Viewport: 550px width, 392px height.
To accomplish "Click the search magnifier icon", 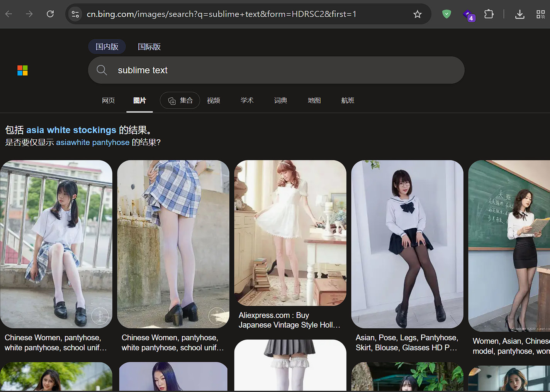I will 102,70.
